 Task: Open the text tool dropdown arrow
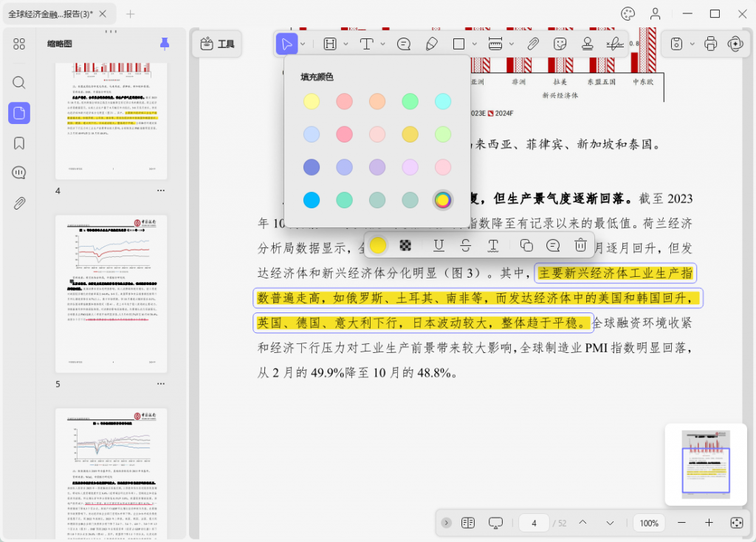click(383, 44)
